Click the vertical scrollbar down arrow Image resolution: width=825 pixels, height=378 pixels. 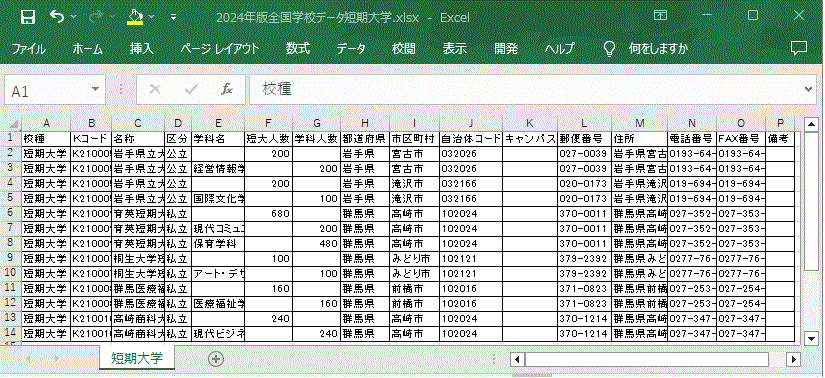(x=812, y=339)
